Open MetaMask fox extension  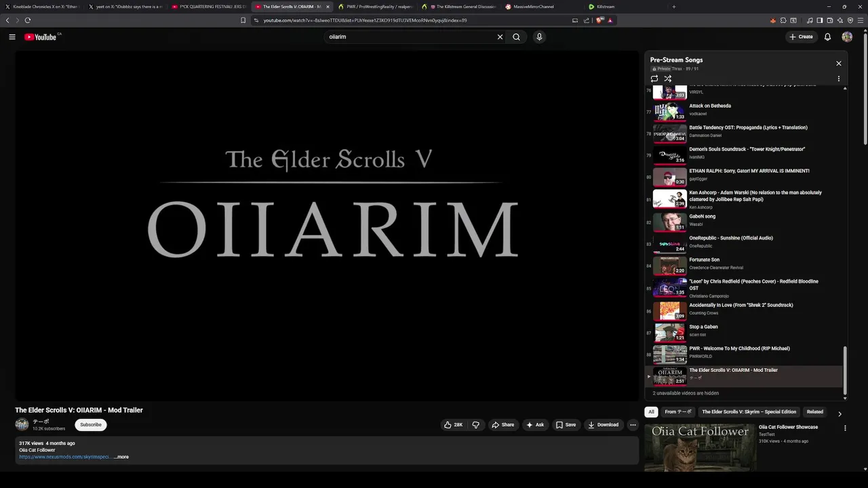click(x=773, y=20)
